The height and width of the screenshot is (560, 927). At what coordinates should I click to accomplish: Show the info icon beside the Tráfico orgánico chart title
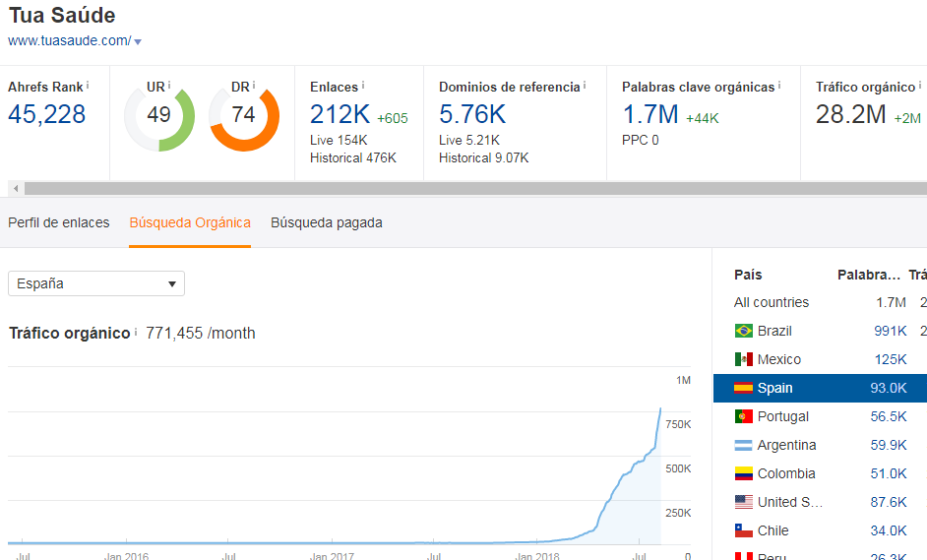[x=136, y=332]
